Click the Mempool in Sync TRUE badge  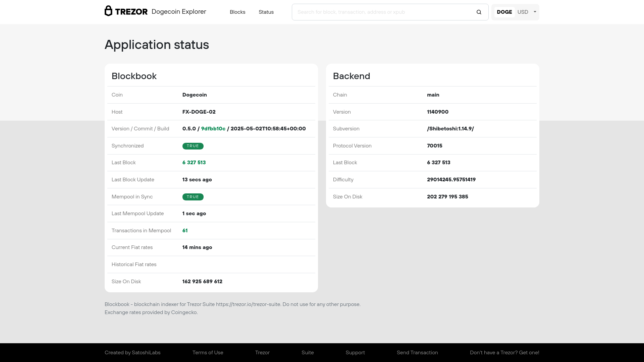pyautogui.click(x=193, y=197)
